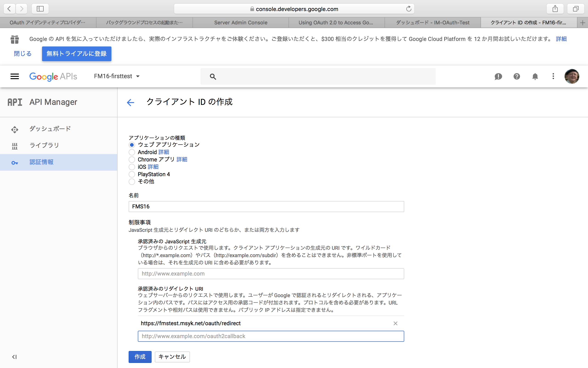Click the https://fmstest.msyk.net/oauth/redirect entry
The image size is (588, 368).
(x=191, y=323)
